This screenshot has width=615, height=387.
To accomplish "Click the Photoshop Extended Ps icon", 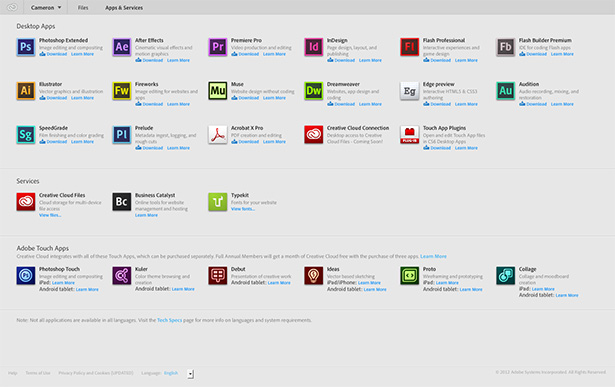I will click(26, 47).
